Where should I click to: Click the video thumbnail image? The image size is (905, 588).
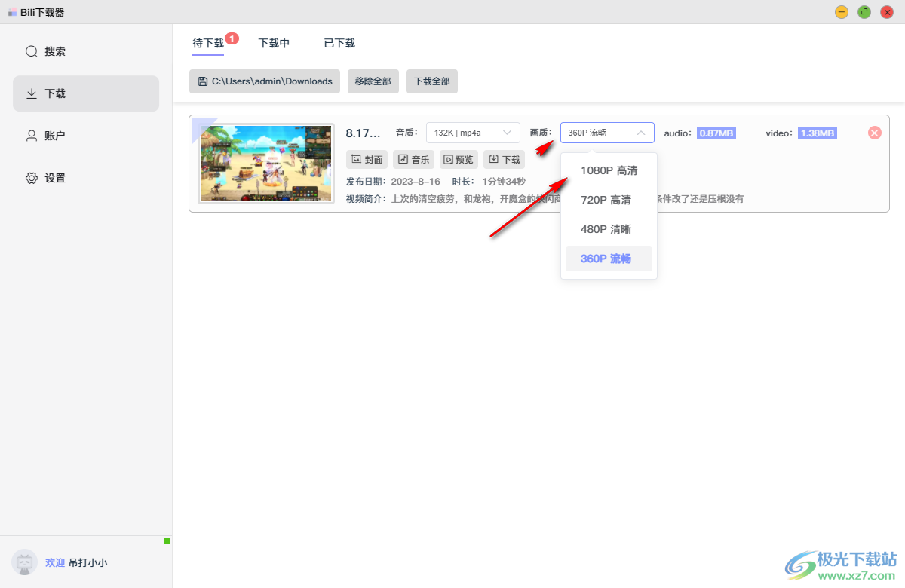pyautogui.click(x=266, y=164)
